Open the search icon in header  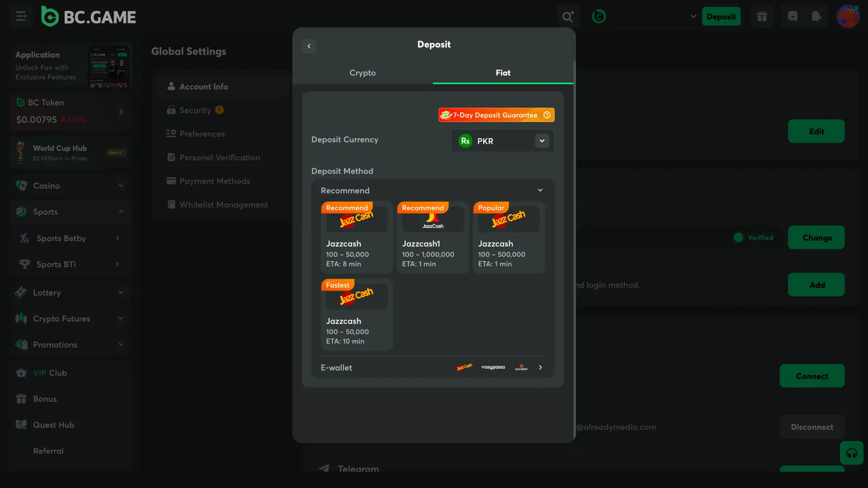pyautogui.click(x=568, y=17)
